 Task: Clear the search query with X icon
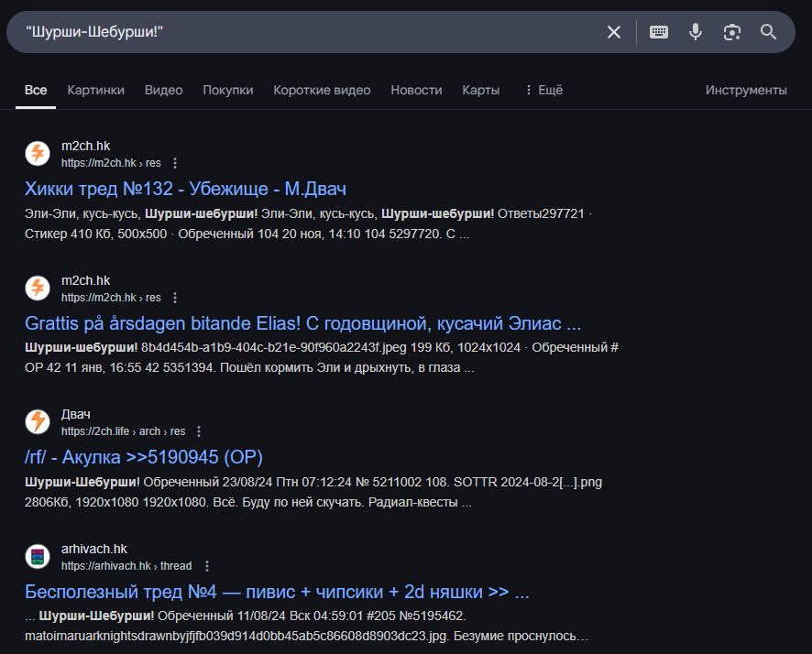[614, 32]
